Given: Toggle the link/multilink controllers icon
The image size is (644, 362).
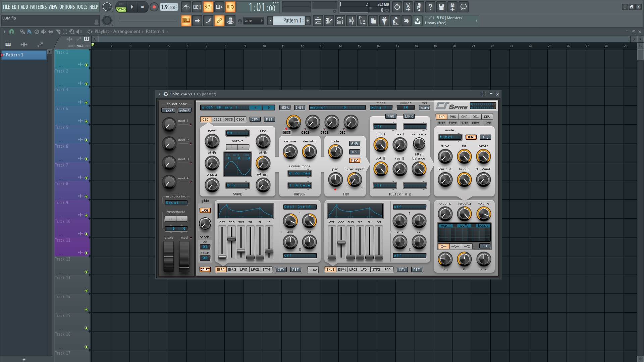Looking at the screenshot, I should pos(219,21).
